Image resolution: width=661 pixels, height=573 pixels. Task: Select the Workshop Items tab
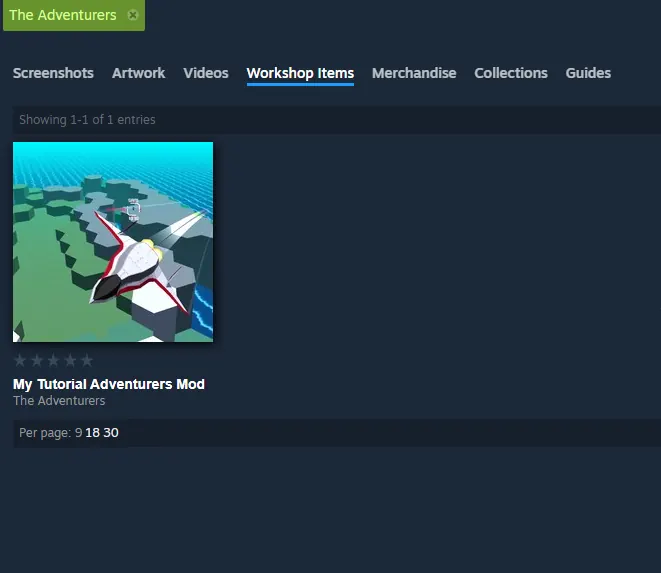tap(300, 73)
